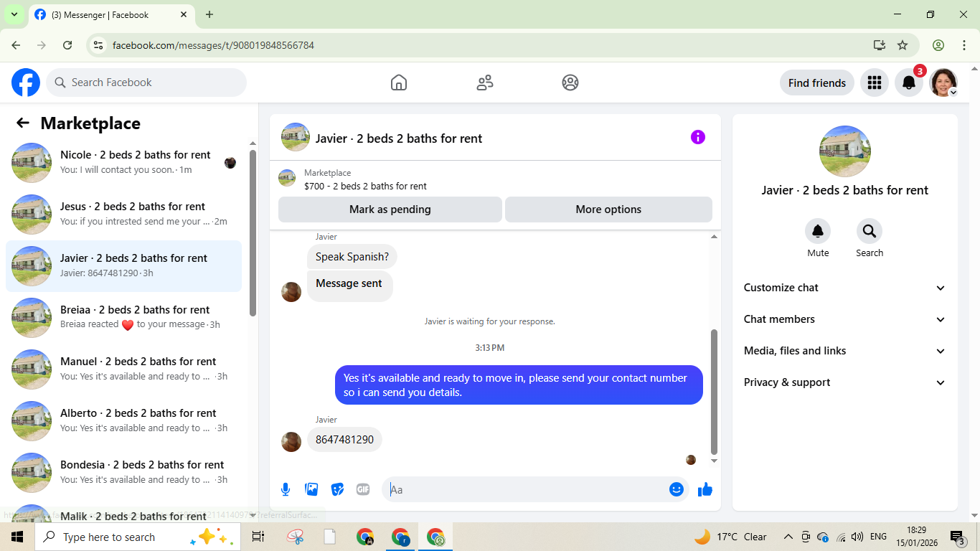Click the Find friends button

click(x=817, y=83)
